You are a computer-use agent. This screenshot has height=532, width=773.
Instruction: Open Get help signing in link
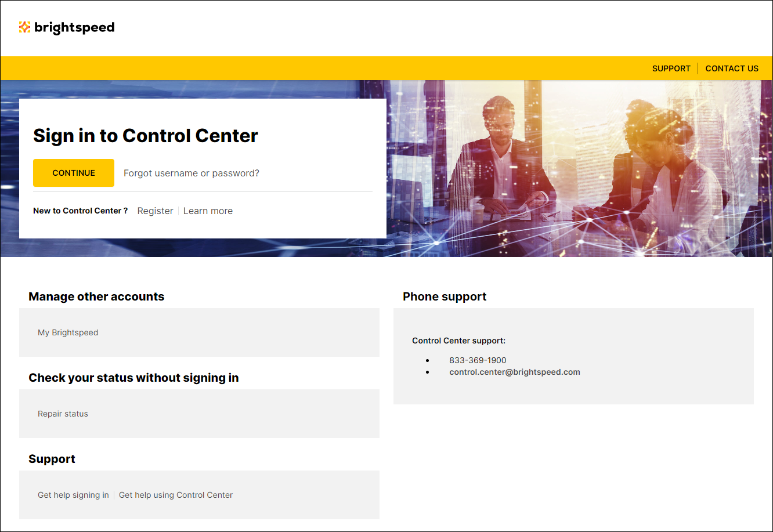[73, 495]
